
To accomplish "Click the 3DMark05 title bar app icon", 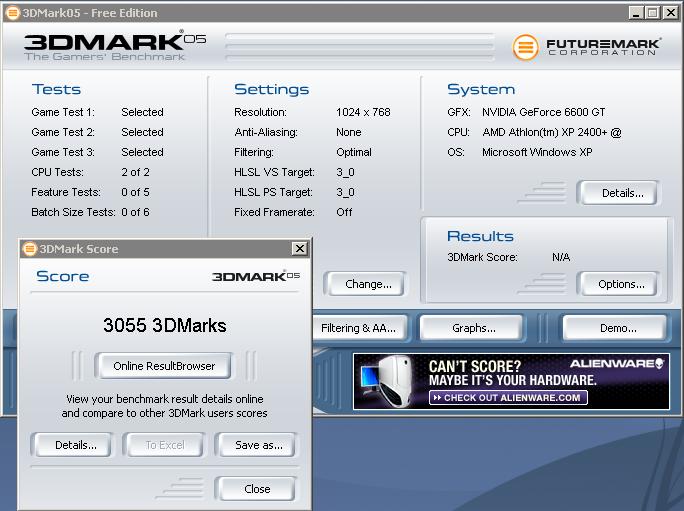I will coord(12,13).
